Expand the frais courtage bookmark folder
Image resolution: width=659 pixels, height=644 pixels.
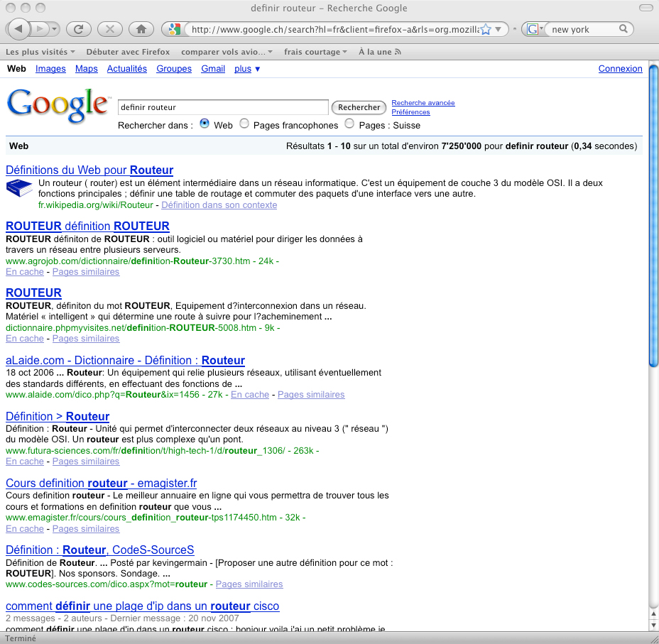coord(315,52)
